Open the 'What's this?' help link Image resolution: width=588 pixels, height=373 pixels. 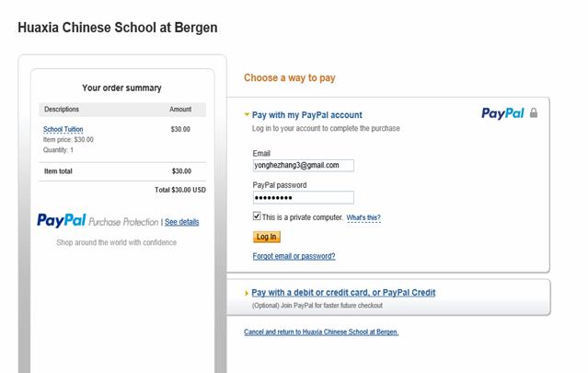[363, 217]
